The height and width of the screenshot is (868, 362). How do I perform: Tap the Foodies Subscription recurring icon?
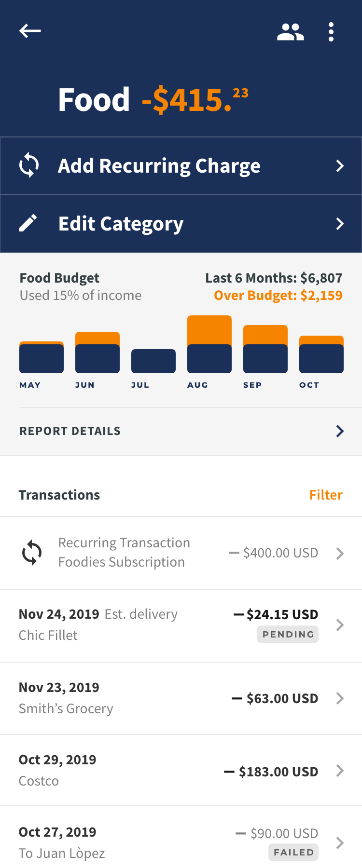32,553
